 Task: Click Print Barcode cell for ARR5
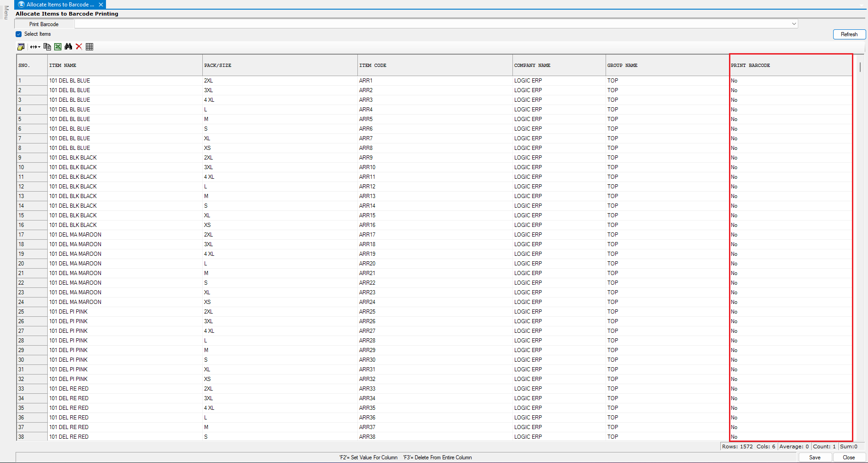tap(790, 119)
